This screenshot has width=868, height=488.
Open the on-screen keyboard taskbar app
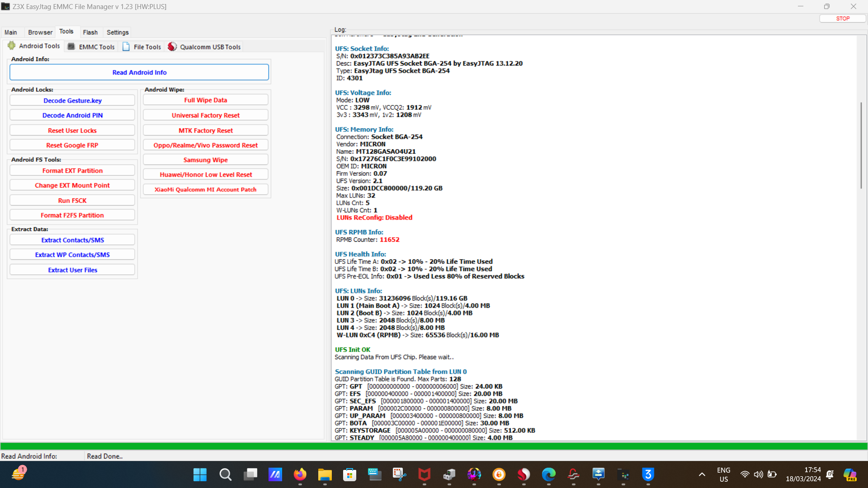tap(374, 474)
